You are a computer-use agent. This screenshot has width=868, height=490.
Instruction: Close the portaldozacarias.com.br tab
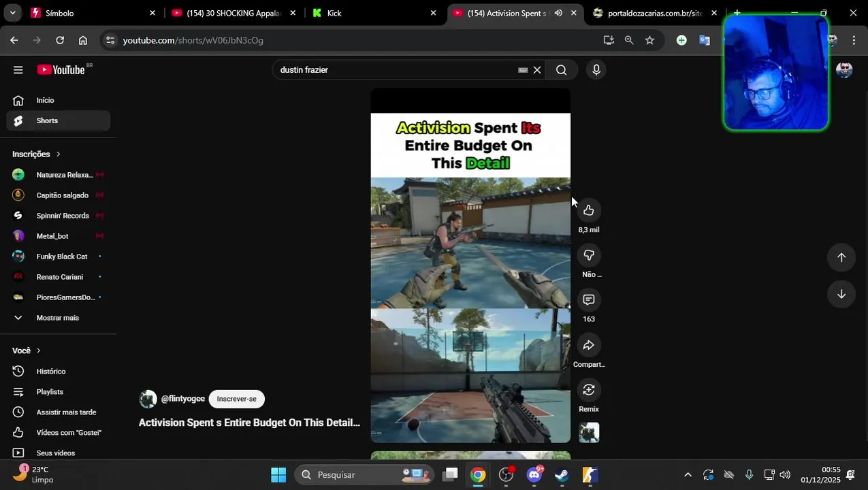pos(714,13)
